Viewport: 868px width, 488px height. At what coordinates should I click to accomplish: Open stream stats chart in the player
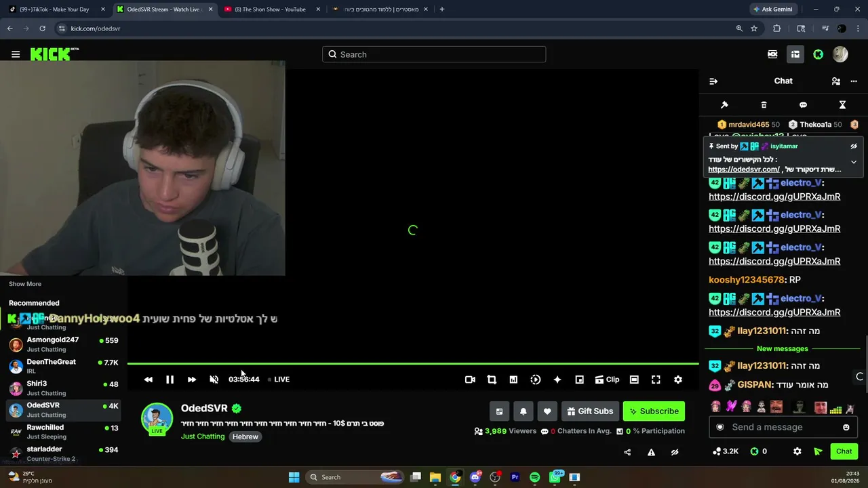pos(513,380)
